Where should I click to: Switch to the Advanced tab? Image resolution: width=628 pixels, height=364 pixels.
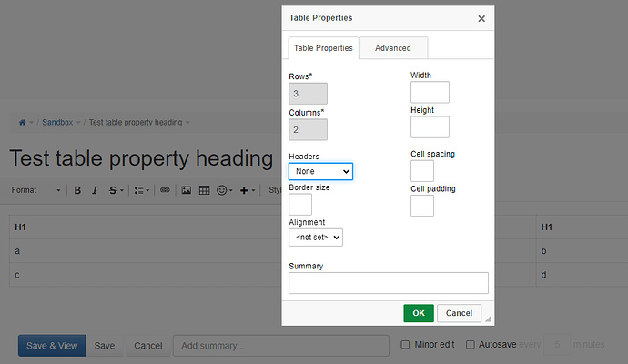[x=393, y=48]
